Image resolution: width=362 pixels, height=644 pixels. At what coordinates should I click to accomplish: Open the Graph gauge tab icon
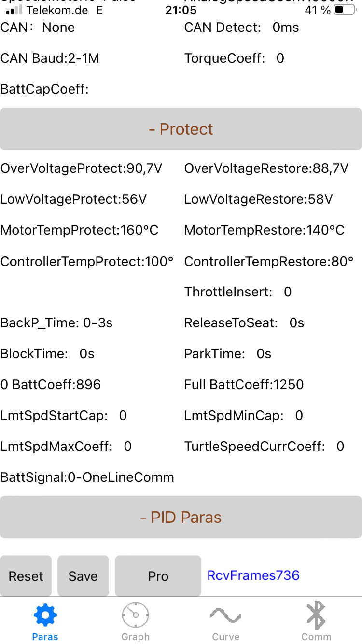point(135,615)
